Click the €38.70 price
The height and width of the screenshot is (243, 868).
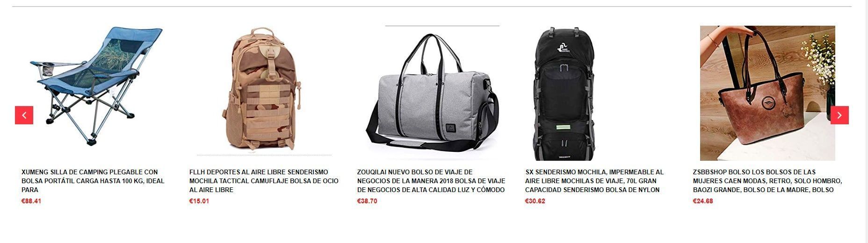click(367, 201)
